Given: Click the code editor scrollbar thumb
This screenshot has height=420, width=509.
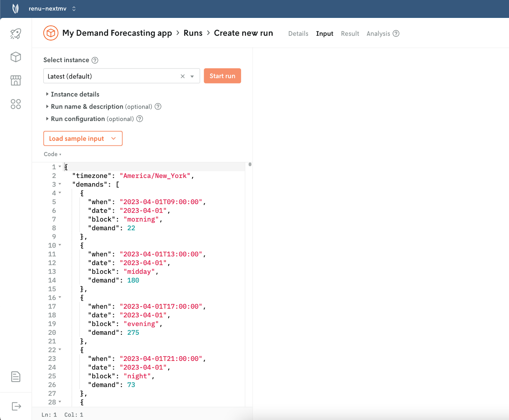Looking at the screenshot, I should [250, 164].
